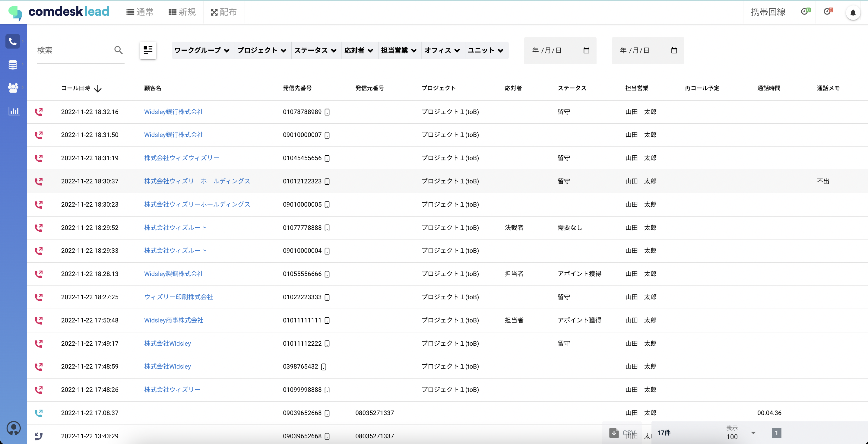Open the 担当営業 filter dropdown
The image size is (868, 444).
(x=398, y=51)
